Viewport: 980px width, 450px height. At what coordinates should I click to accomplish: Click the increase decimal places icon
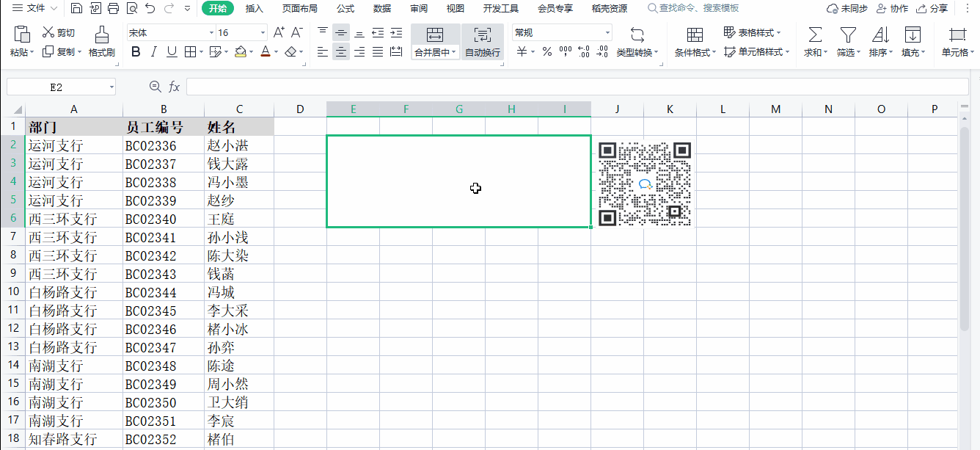pyautogui.click(x=584, y=51)
